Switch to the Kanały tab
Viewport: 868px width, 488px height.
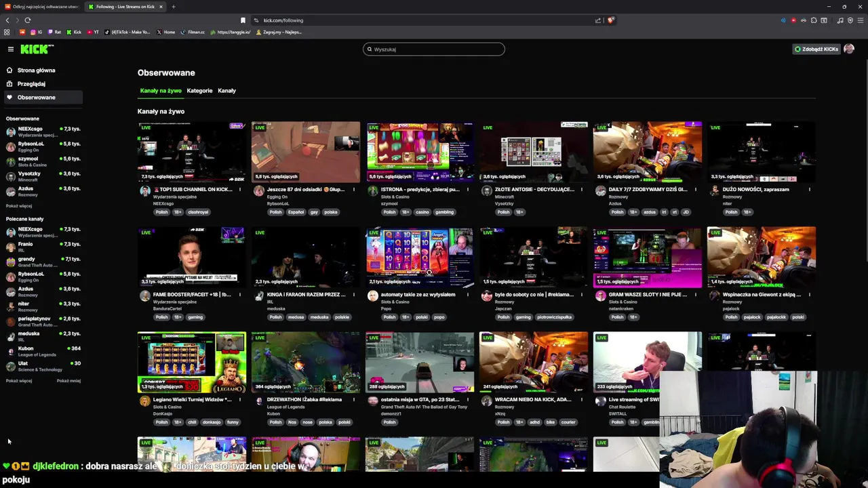(x=226, y=90)
